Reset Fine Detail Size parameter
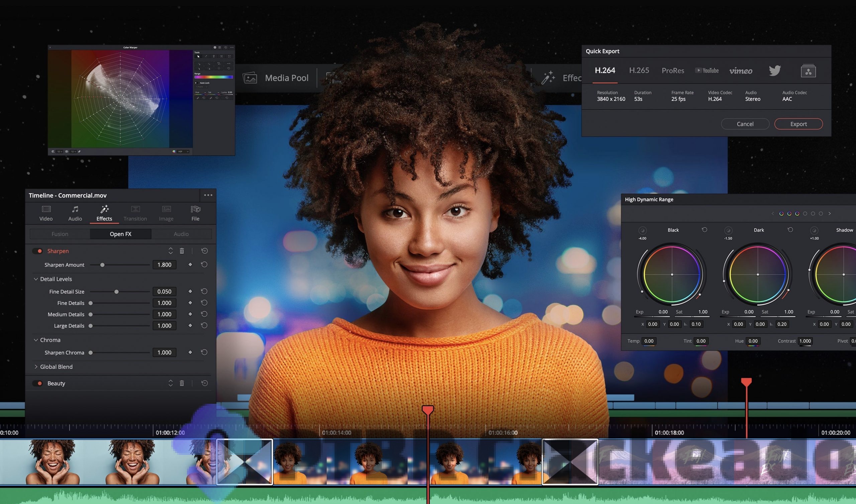 click(x=204, y=292)
